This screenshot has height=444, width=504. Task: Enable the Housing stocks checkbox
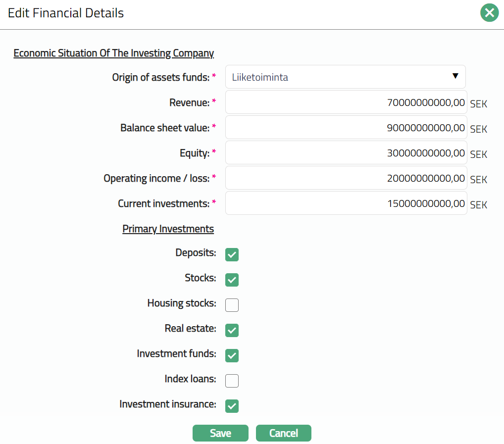coord(232,305)
